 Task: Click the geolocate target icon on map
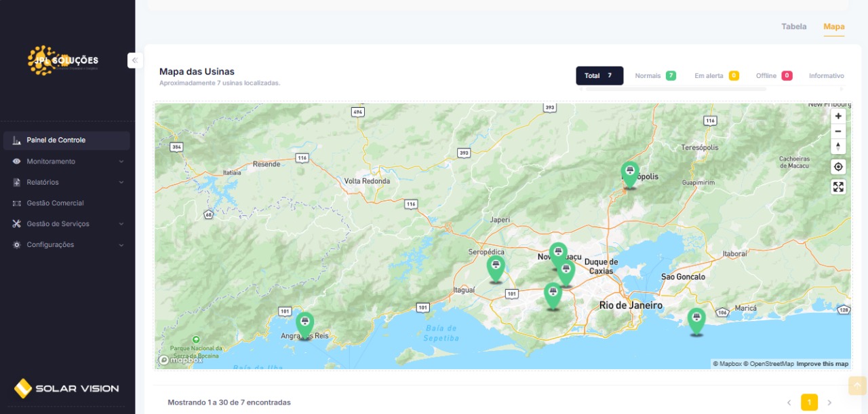(x=838, y=167)
